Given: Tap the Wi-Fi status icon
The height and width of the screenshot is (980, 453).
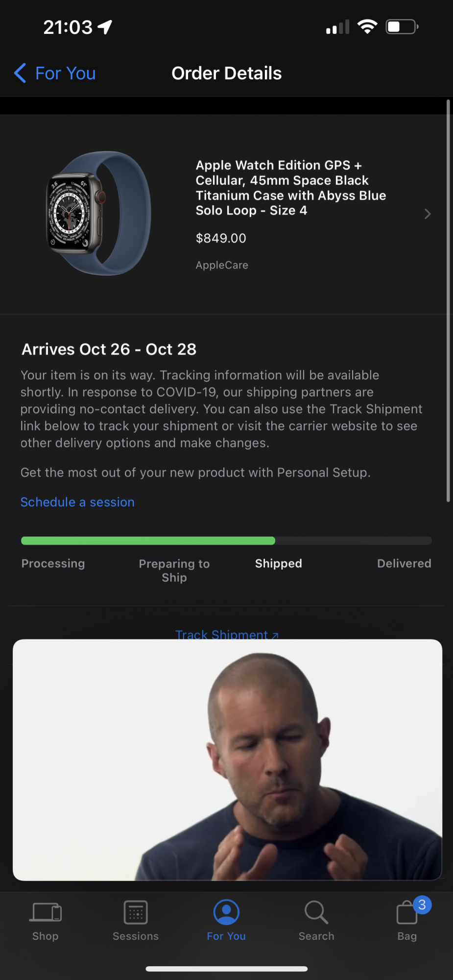Looking at the screenshot, I should click(x=367, y=26).
